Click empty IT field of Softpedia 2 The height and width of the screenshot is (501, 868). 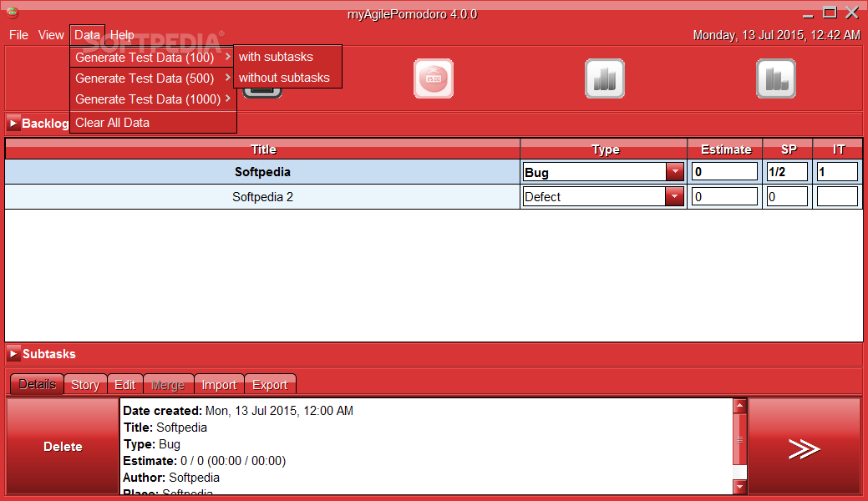click(837, 196)
